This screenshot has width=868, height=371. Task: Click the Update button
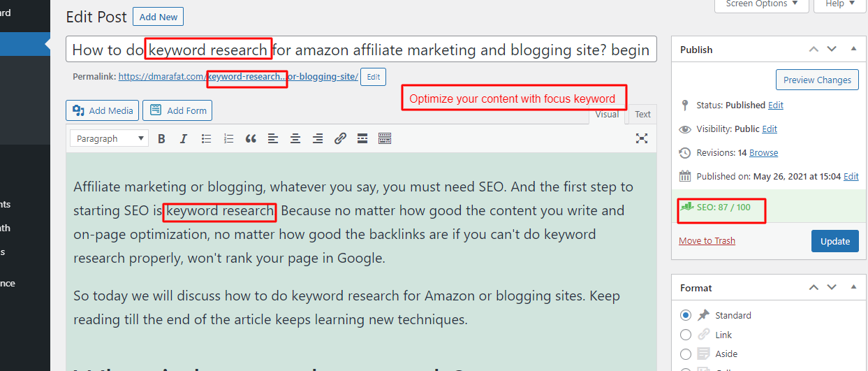coord(835,241)
